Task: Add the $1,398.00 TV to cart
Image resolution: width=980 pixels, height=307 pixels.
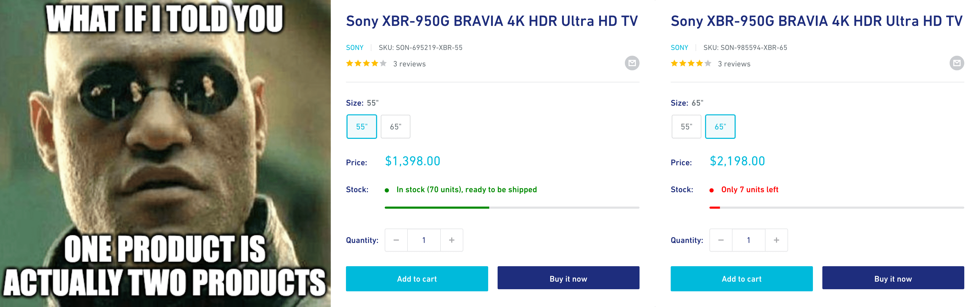Action: [417, 279]
